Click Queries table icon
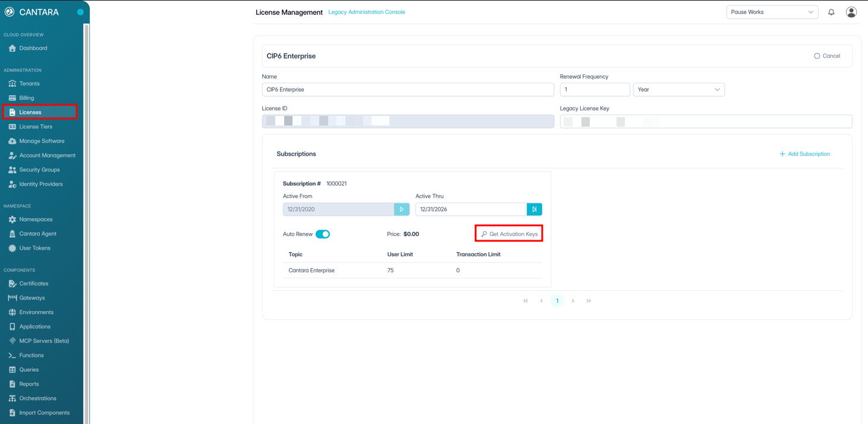The width and height of the screenshot is (868, 424). coord(12,369)
